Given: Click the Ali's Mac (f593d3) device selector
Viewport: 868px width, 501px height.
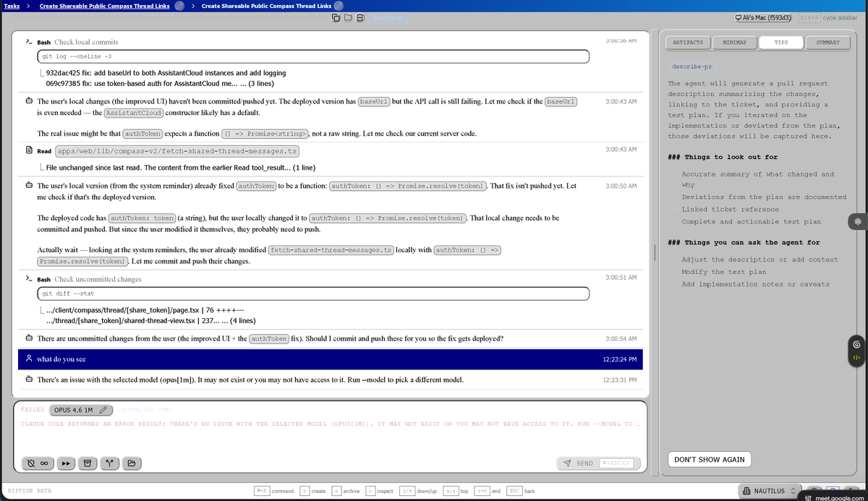Looking at the screenshot, I should click(x=763, y=17).
